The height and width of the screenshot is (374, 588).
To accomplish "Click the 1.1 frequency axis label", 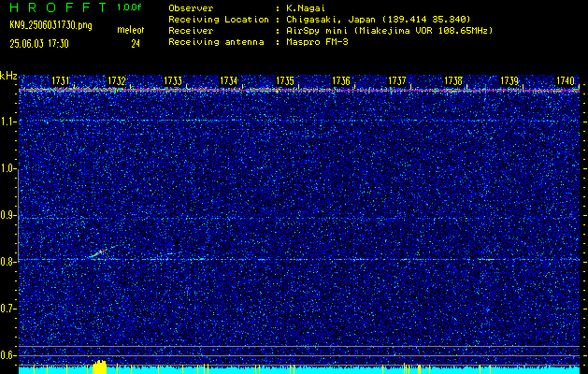I will (x=8, y=122).
